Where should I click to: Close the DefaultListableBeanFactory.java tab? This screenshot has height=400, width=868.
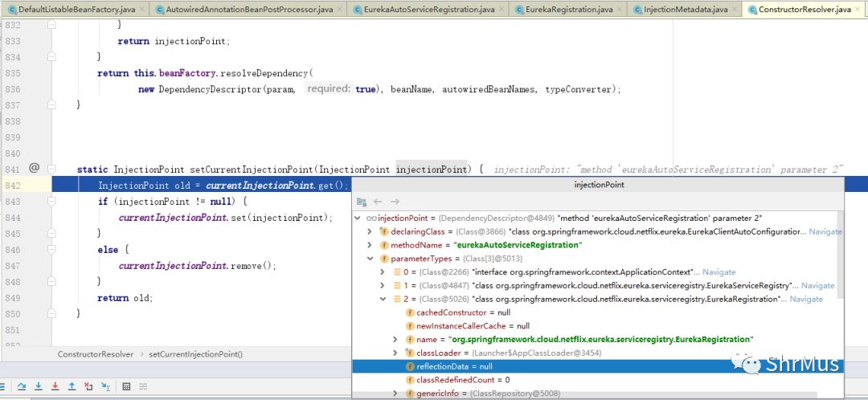(x=142, y=10)
